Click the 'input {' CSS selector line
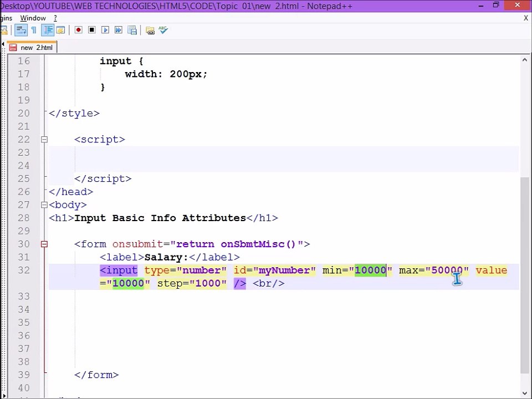Image resolution: width=532 pixels, height=399 pixels. point(121,61)
